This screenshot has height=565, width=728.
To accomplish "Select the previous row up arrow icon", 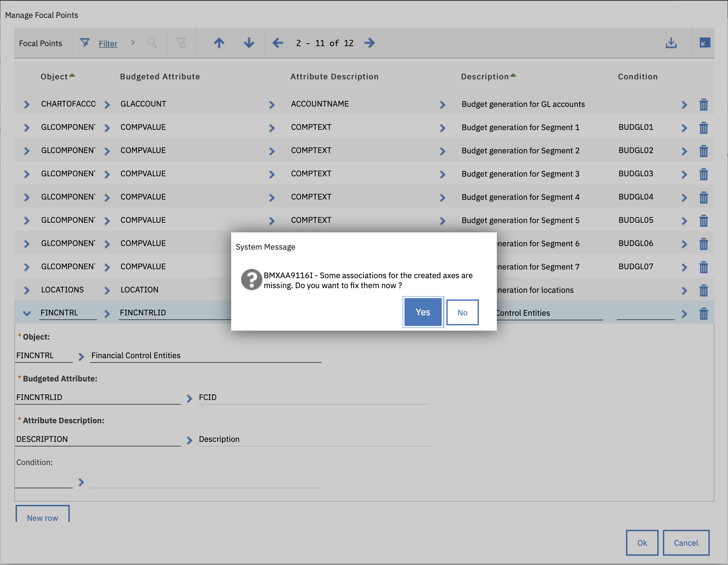I will tap(219, 43).
